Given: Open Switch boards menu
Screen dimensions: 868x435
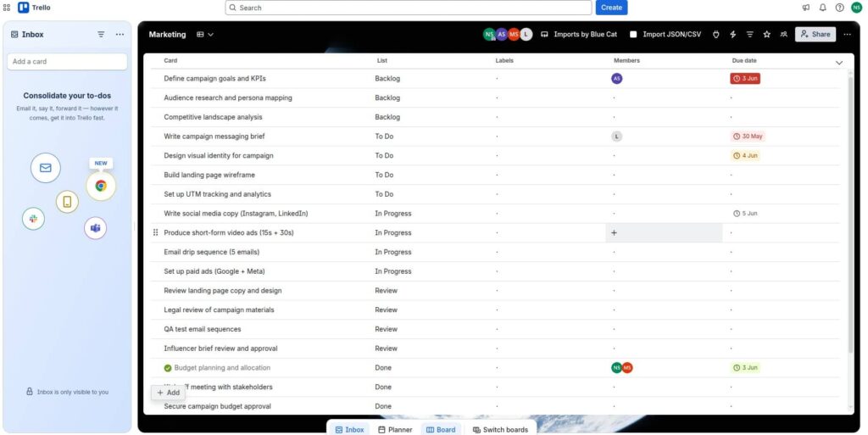Looking at the screenshot, I should pyautogui.click(x=500, y=429).
